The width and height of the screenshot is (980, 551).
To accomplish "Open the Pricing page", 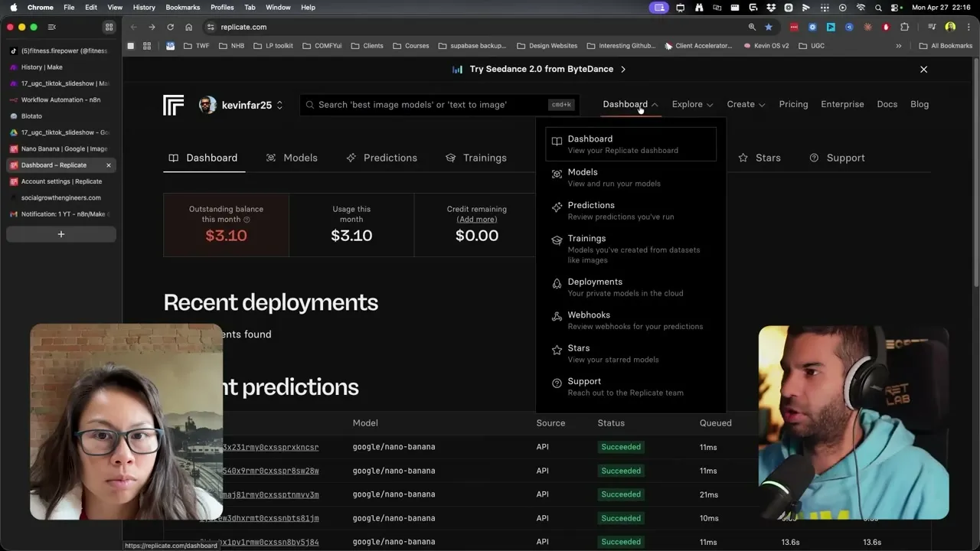I will click(x=793, y=105).
